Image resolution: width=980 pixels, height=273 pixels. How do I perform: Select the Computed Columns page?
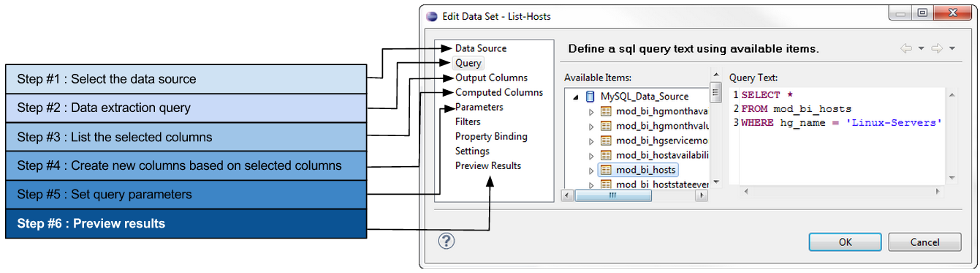click(x=499, y=92)
